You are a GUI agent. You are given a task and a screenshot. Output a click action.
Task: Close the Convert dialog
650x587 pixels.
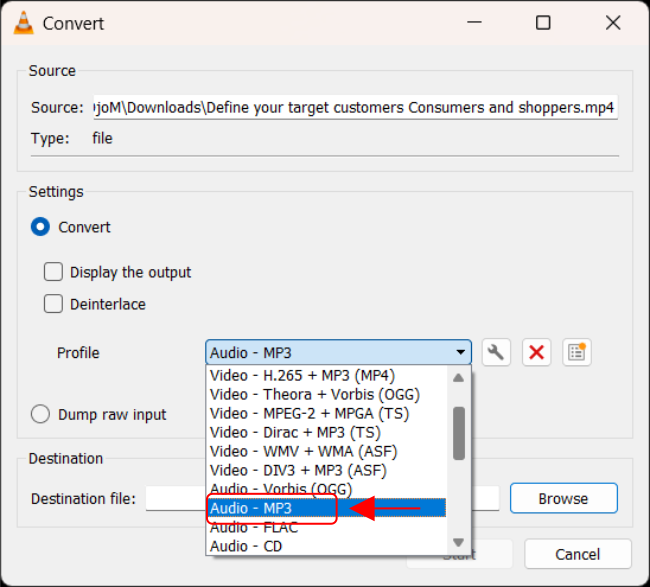[x=613, y=22]
